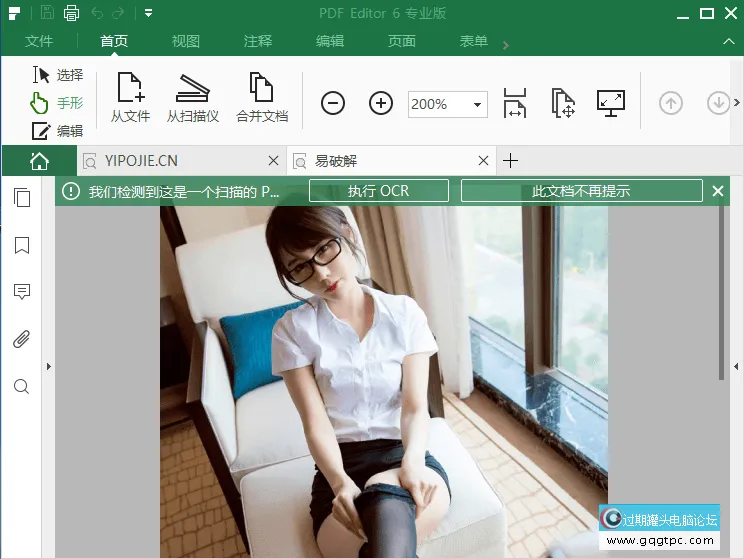Switch to the 首页 ribbon tab
Image resolution: width=744 pixels, height=559 pixels.
pyautogui.click(x=114, y=41)
